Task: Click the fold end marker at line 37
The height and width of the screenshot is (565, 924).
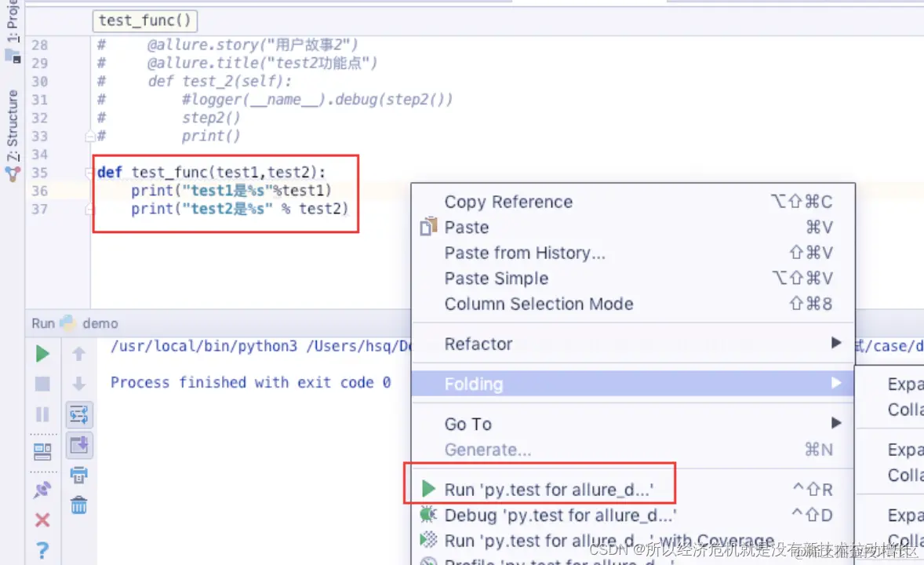Action: click(89, 209)
